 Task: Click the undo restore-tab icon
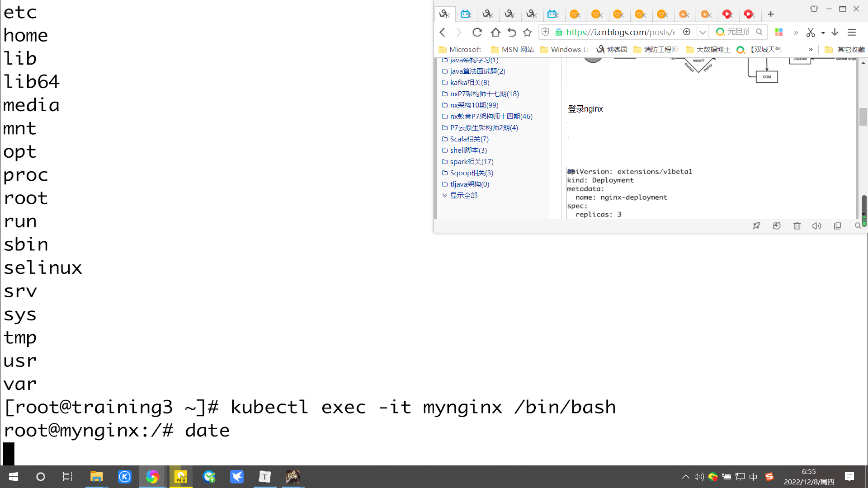[511, 32]
